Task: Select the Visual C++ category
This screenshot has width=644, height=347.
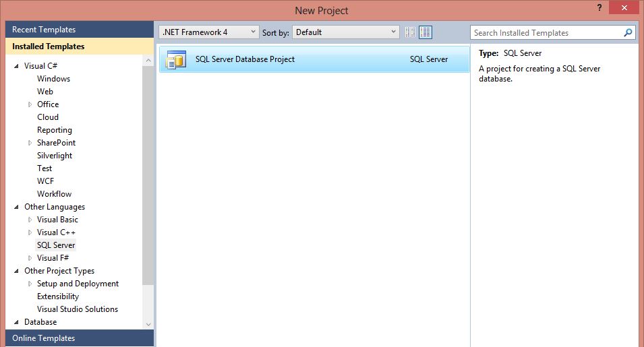Action: pyautogui.click(x=56, y=232)
